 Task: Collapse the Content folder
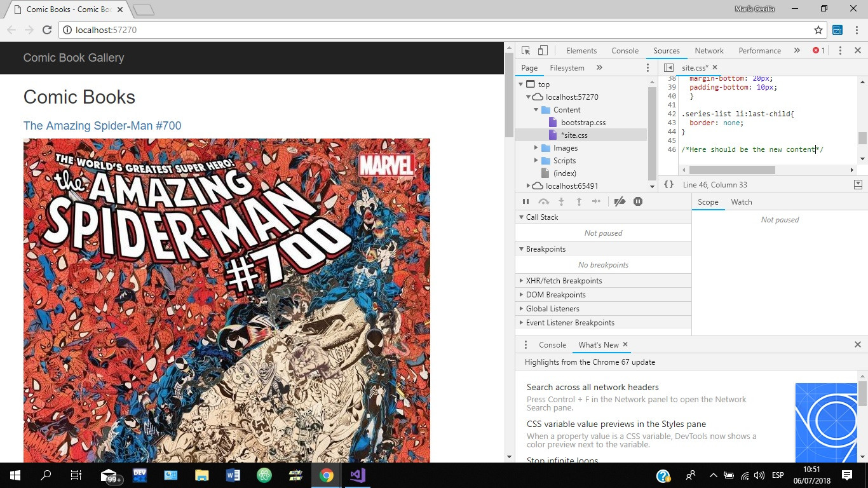pos(536,110)
